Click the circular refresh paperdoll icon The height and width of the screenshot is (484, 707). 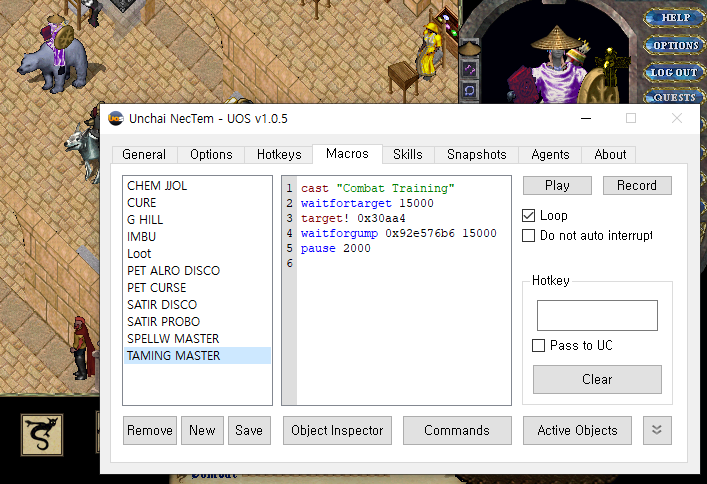[470, 90]
